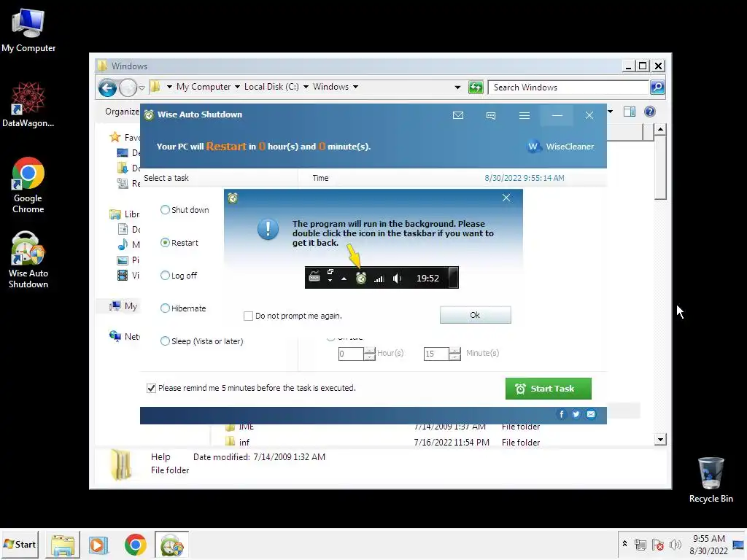Screen dimensions: 747x560
Task: Click the volume icon in system tray
Action: tap(675, 545)
